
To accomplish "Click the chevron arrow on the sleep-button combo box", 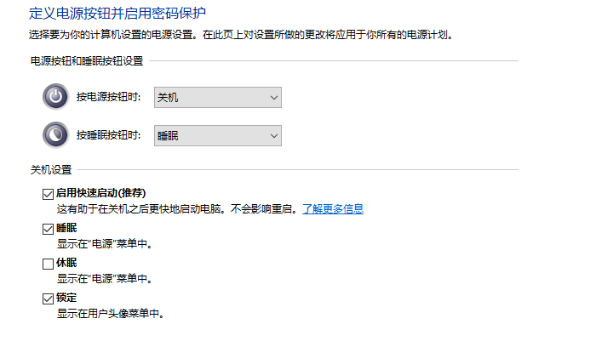I will pos(273,135).
